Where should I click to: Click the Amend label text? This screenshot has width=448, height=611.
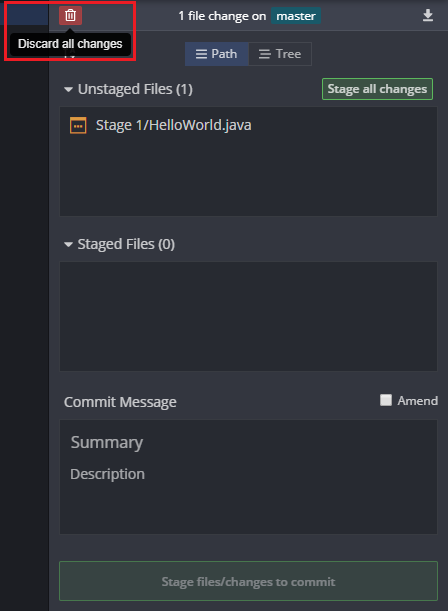point(417,401)
